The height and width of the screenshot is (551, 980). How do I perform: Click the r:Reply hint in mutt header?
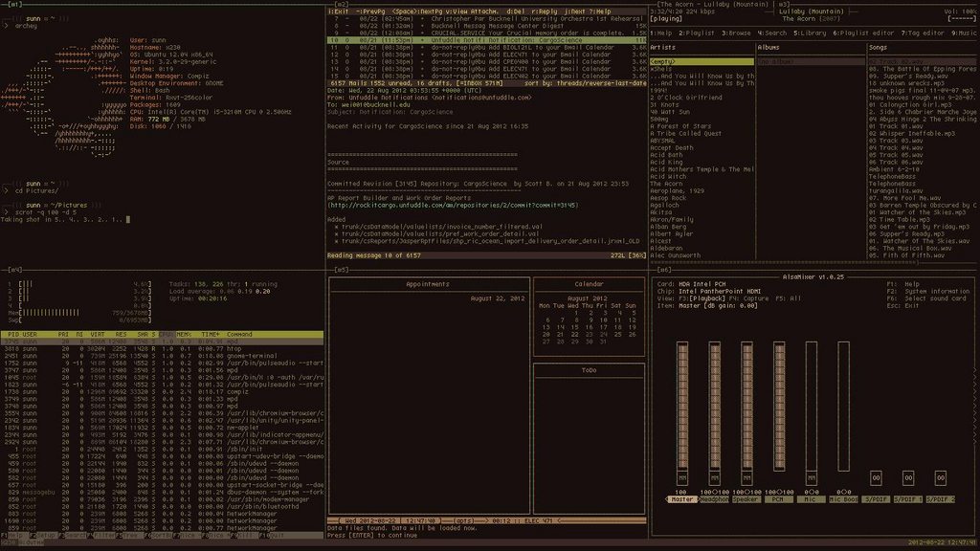pyautogui.click(x=545, y=11)
